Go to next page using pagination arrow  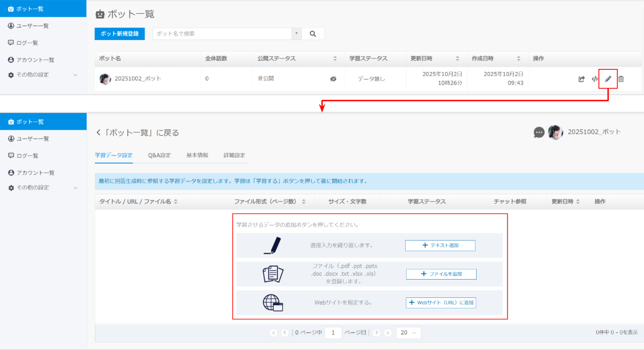point(376,333)
